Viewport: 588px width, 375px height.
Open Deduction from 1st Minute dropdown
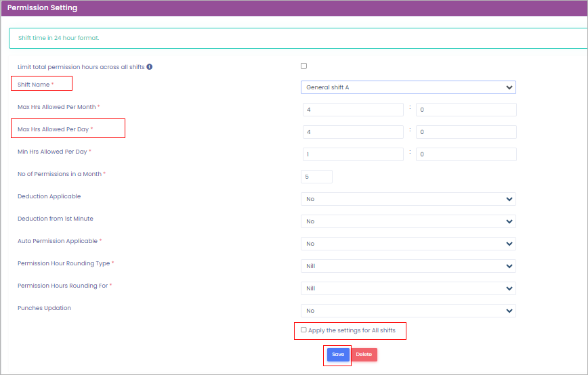click(x=408, y=221)
